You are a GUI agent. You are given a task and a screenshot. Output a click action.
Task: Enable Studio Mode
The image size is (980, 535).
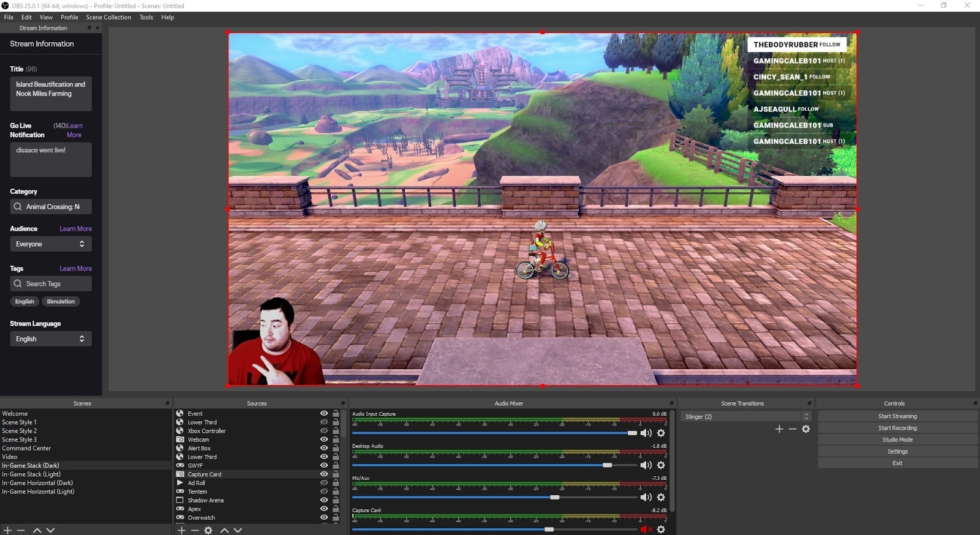click(897, 440)
